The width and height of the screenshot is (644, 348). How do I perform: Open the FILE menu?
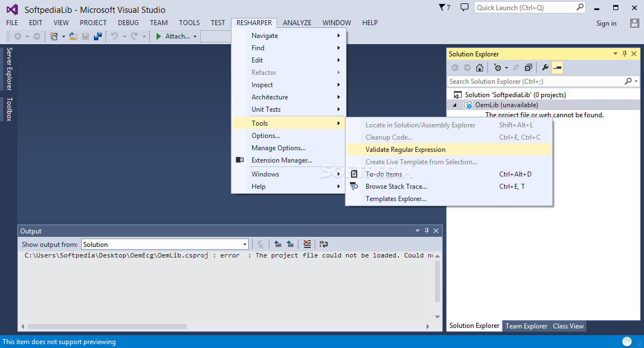point(12,23)
